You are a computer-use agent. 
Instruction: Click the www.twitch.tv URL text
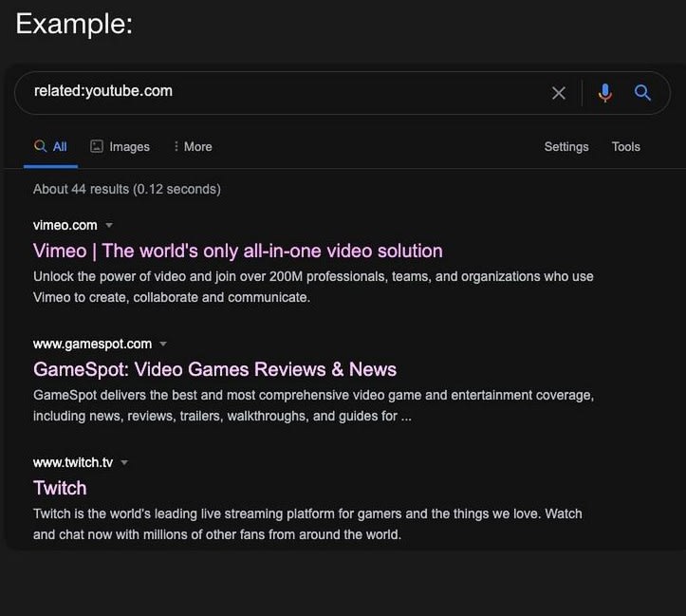click(x=73, y=462)
